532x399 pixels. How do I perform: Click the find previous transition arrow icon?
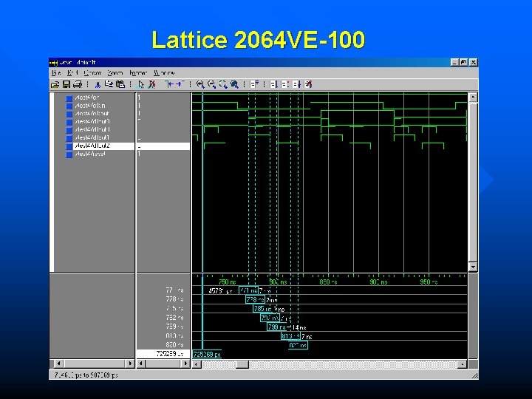169,84
